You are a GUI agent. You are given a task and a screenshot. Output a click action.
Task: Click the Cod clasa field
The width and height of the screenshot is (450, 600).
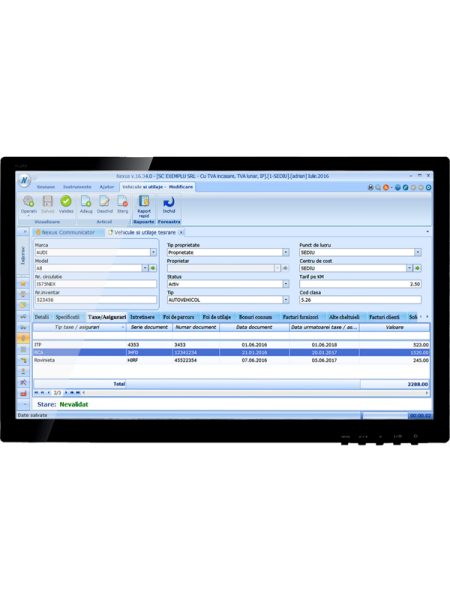(360, 300)
